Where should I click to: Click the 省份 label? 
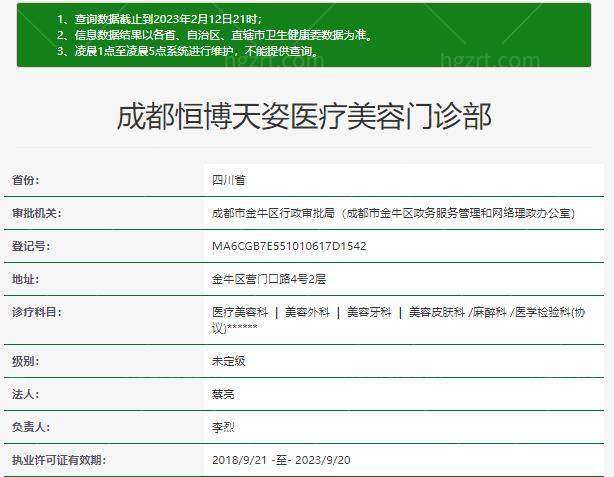(x=25, y=180)
